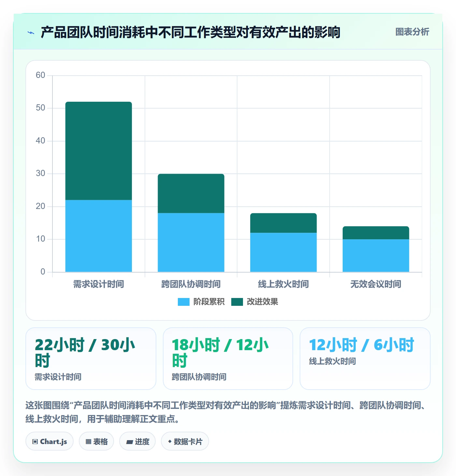Click the y-axis value 20

40,206
